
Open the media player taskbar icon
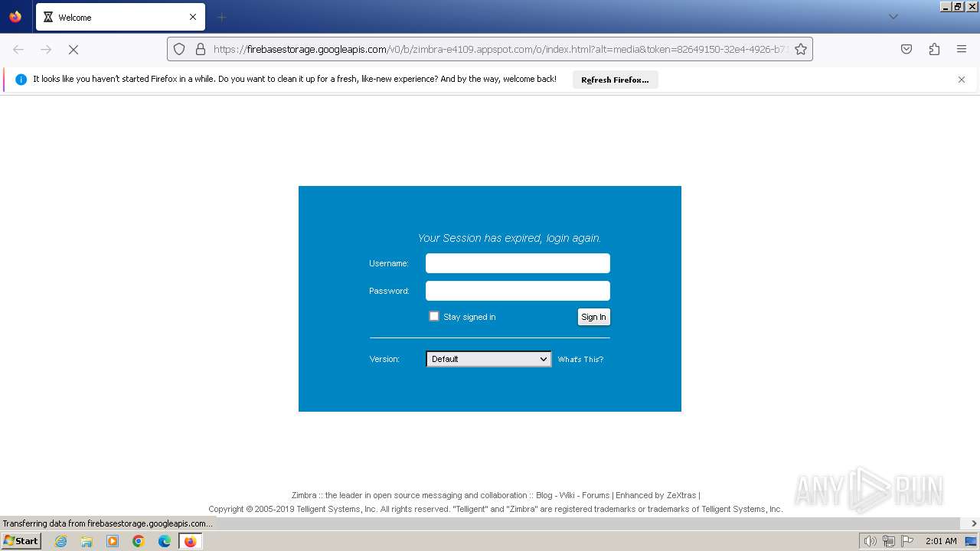(113, 541)
